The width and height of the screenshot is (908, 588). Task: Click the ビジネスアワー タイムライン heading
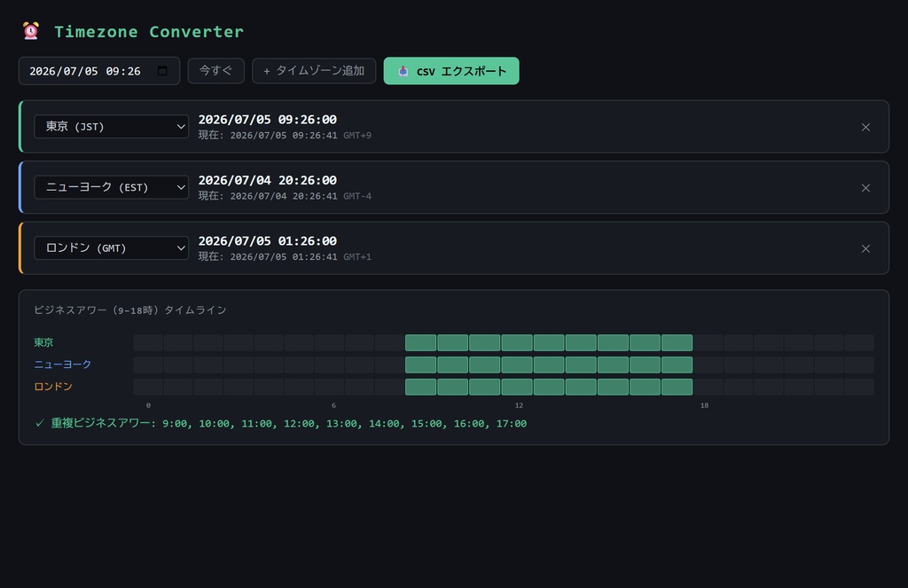(130, 310)
